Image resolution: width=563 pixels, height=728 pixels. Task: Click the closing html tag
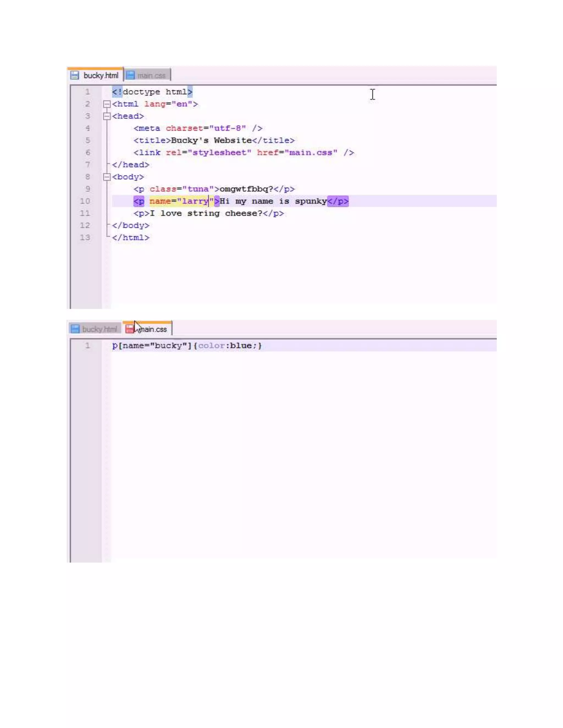coord(131,238)
